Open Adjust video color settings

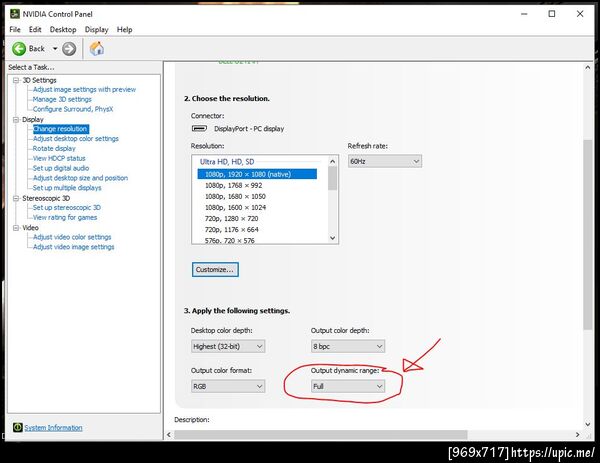coord(72,237)
